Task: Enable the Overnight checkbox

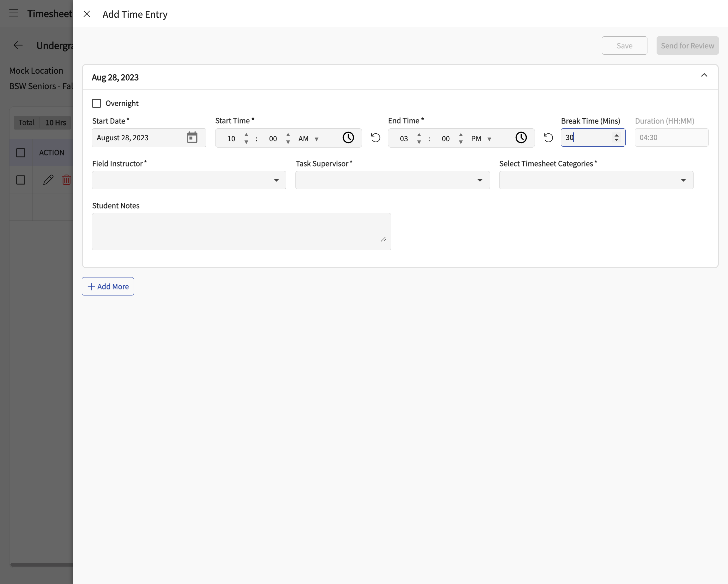Action: [97, 103]
